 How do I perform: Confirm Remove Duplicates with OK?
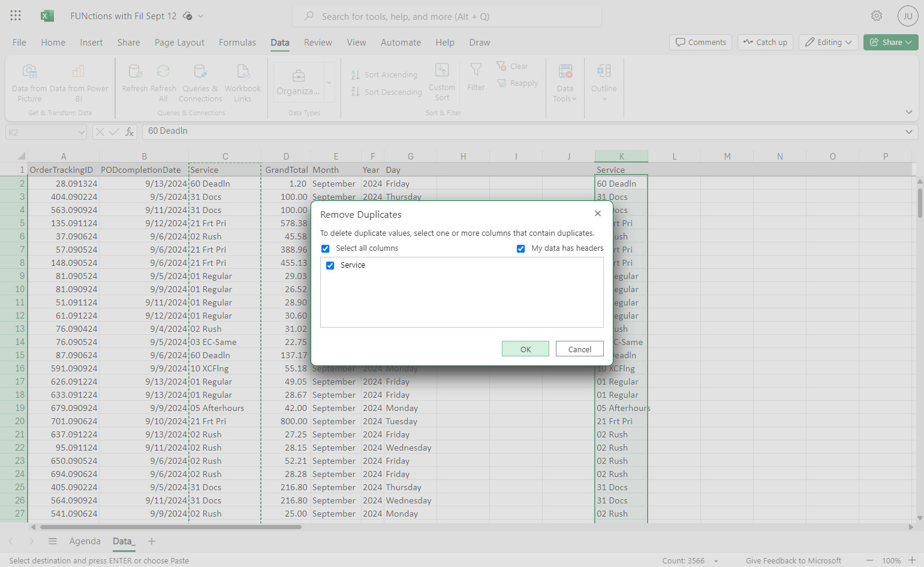525,349
